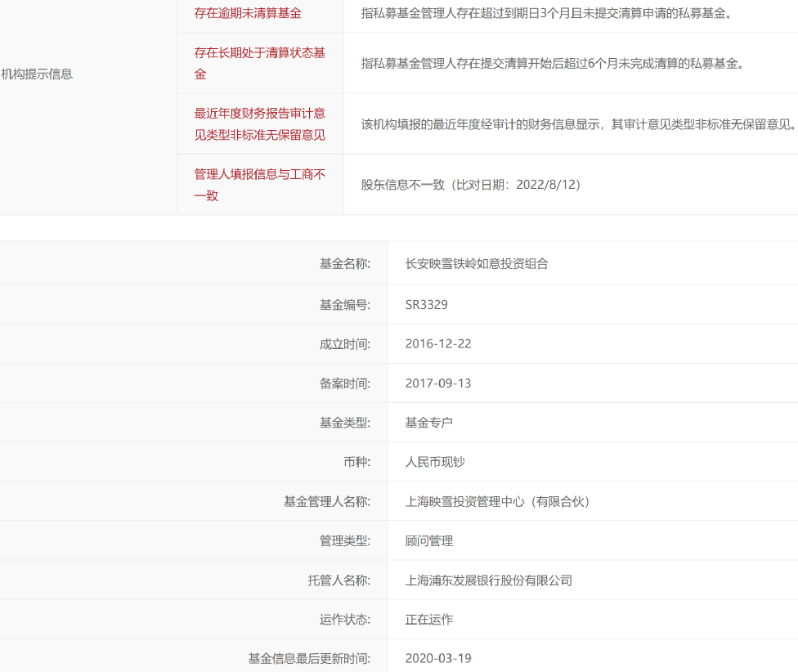Click the last update date '2020-03-19'

click(x=438, y=658)
